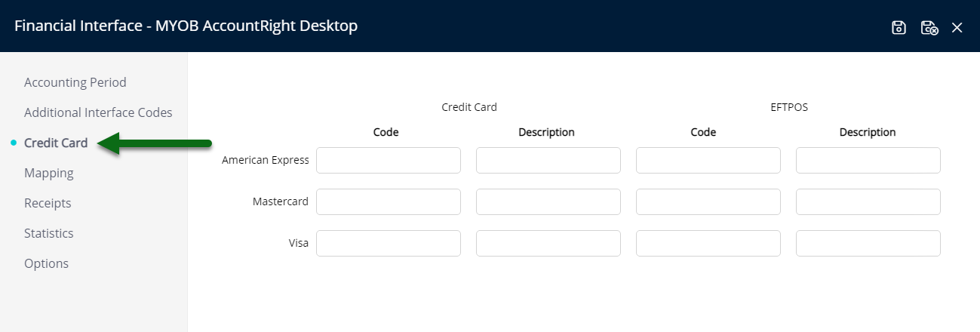Open the Options section
The image size is (980, 332).
[46, 263]
